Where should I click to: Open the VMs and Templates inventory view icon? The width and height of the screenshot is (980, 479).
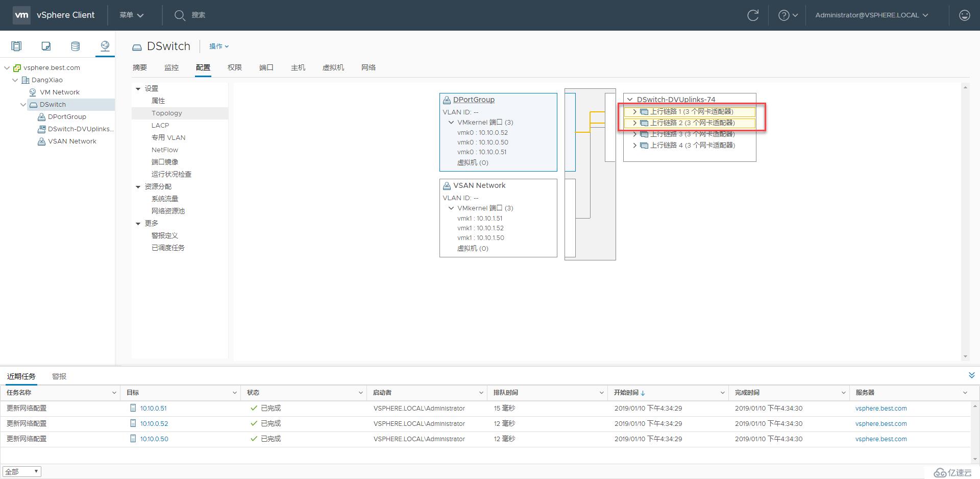click(46, 46)
